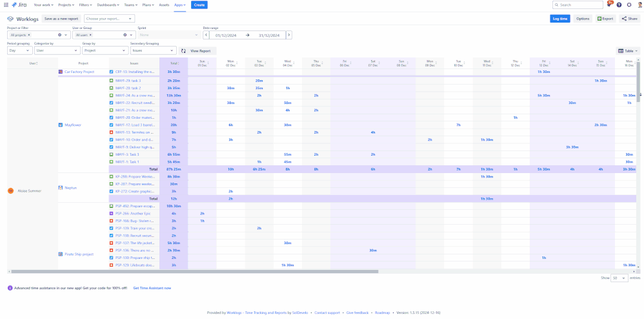Viewport: 644px width, 319px height.
Task: Open the Jira settings gear icon
Action: coord(629,5)
